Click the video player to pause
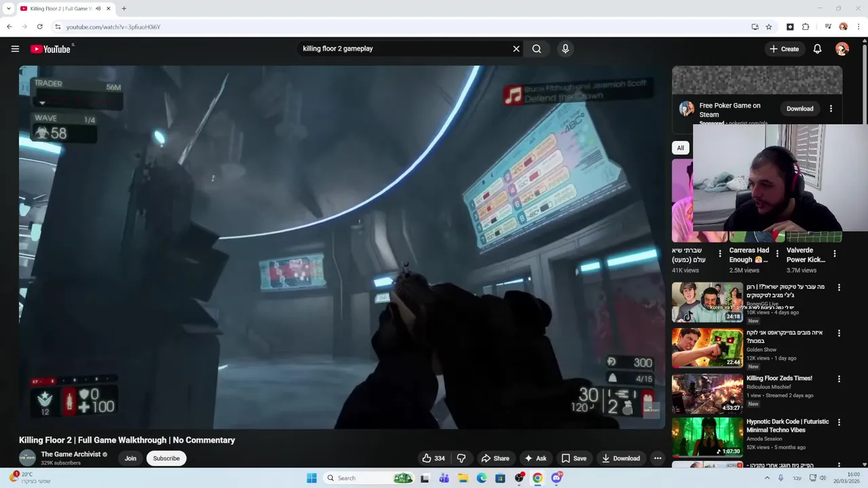868x488 pixels. pyautogui.click(x=342, y=247)
